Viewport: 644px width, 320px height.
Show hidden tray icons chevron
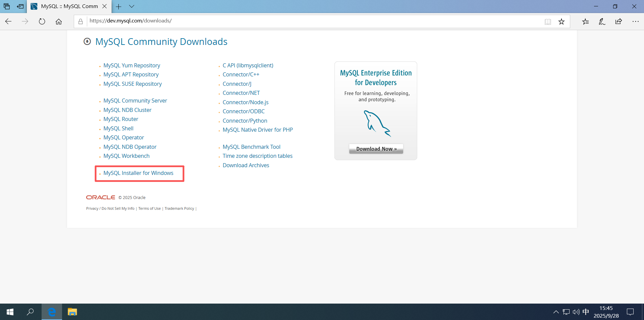[556, 312]
